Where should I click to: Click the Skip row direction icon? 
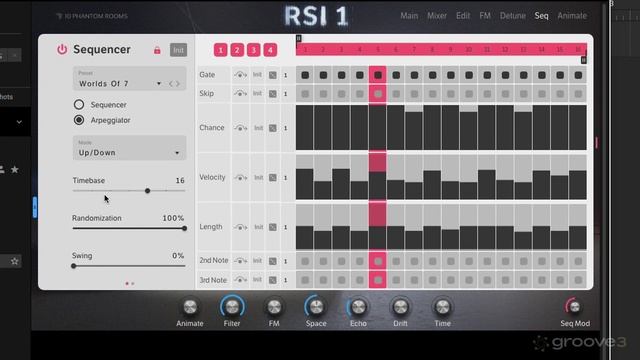tap(240, 93)
